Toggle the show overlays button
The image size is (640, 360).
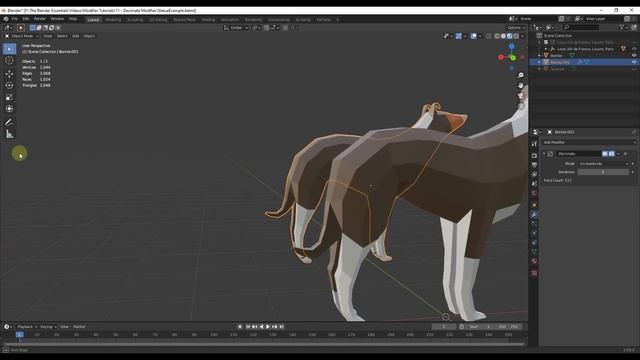pyautogui.click(x=473, y=36)
